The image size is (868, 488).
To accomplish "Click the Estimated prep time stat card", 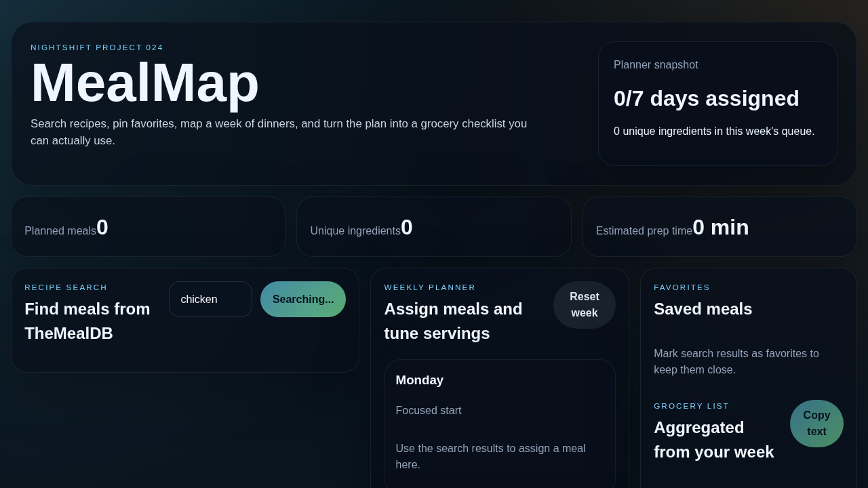I will point(719,226).
